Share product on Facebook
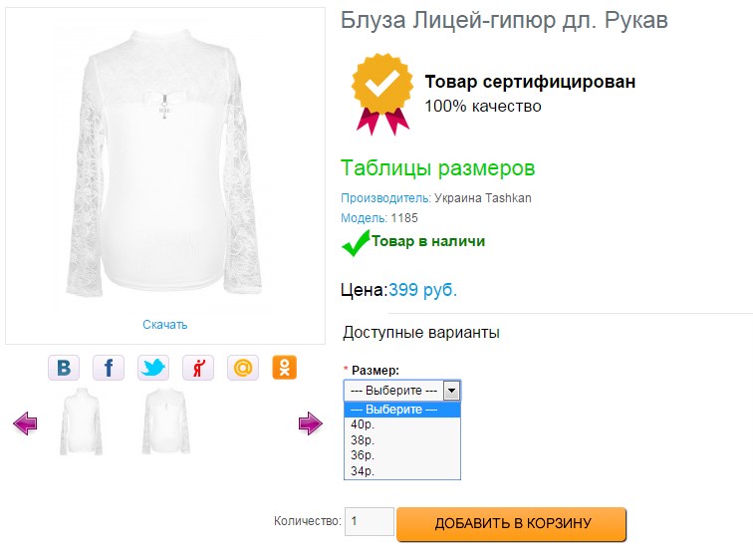Image resolution: width=753 pixels, height=560 pixels. click(x=109, y=368)
